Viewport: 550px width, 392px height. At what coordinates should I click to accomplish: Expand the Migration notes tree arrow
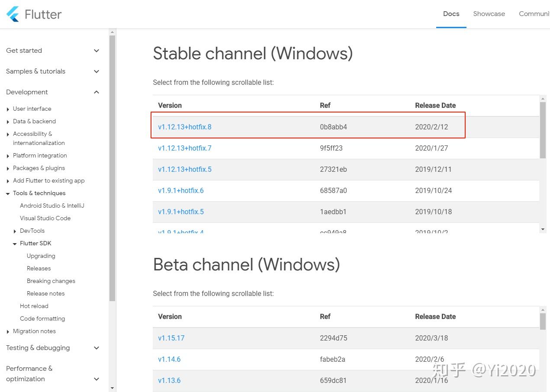(8, 331)
